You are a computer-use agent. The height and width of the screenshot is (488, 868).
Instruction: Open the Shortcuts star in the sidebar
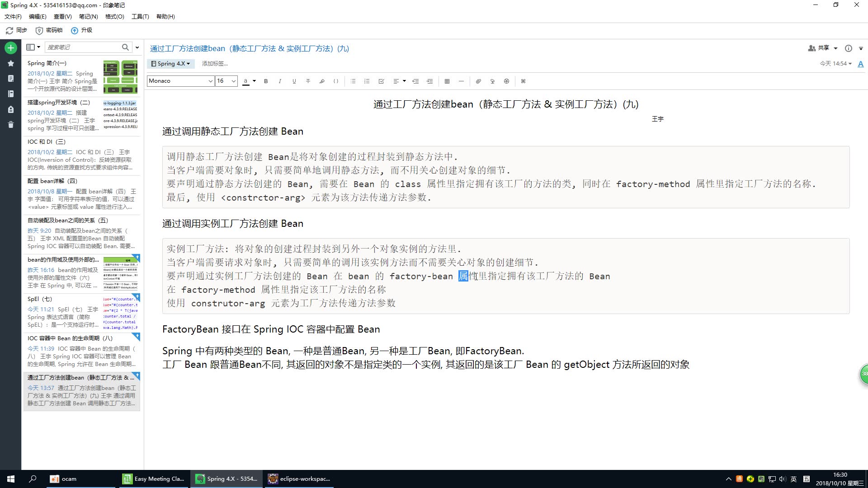10,63
